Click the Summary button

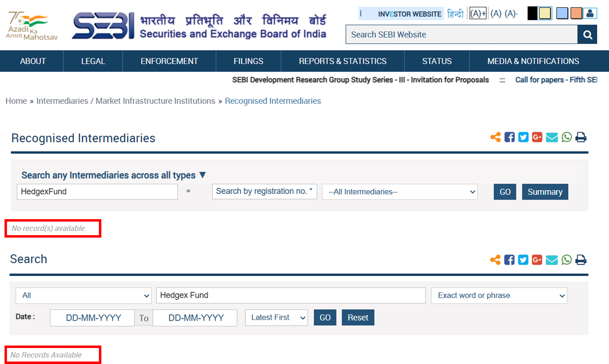click(x=545, y=192)
